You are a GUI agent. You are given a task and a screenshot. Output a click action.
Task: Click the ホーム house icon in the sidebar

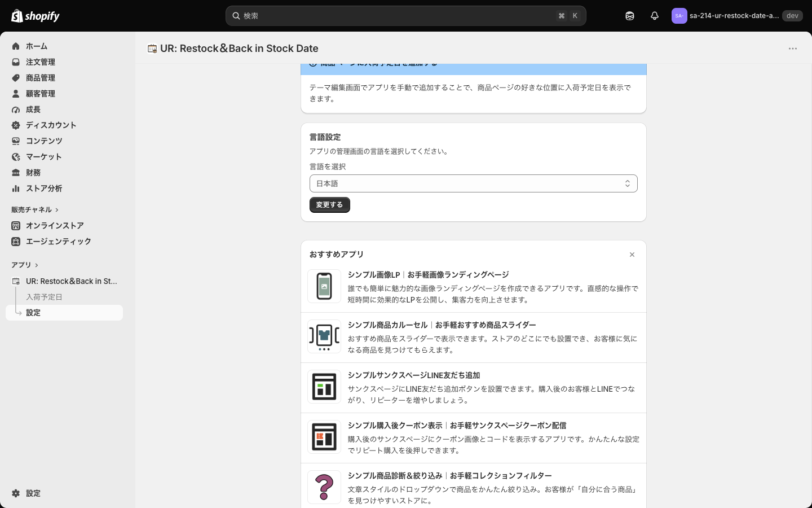tap(16, 46)
